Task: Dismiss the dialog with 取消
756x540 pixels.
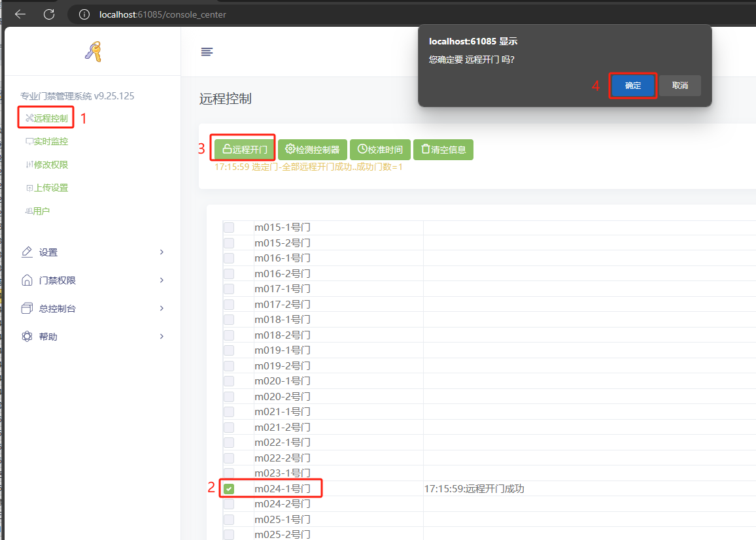Action: [x=680, y=86]
